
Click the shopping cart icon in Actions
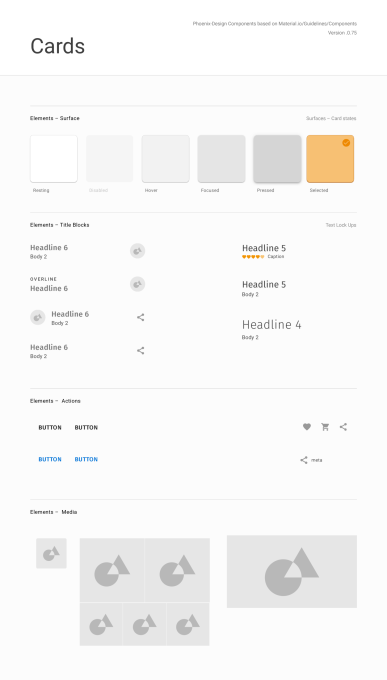point(325,427)
